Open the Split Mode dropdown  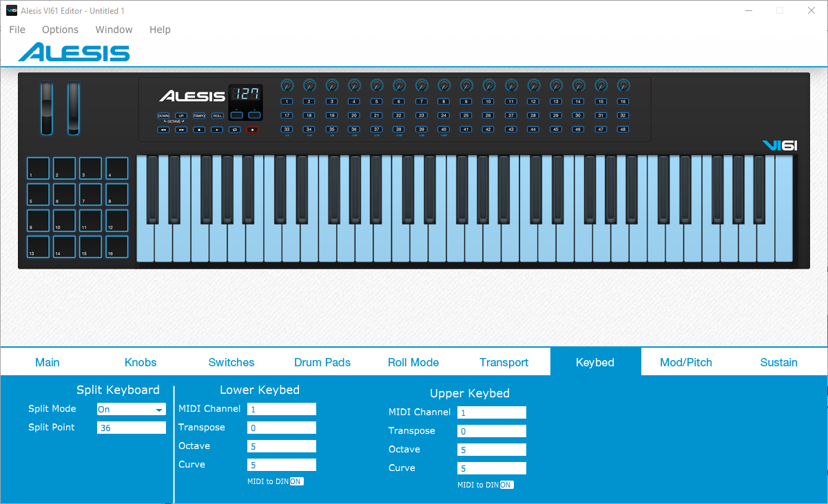(132, 409)
